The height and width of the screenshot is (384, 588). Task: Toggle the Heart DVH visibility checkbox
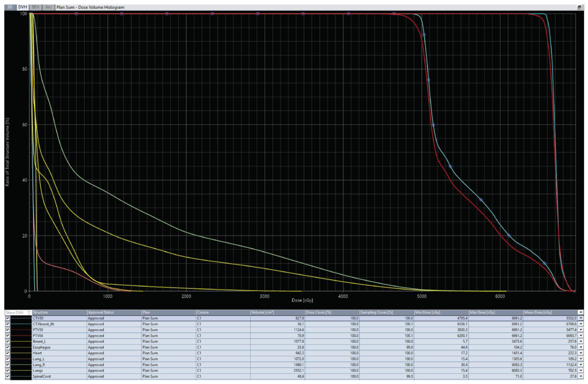[x=7, y=353]
